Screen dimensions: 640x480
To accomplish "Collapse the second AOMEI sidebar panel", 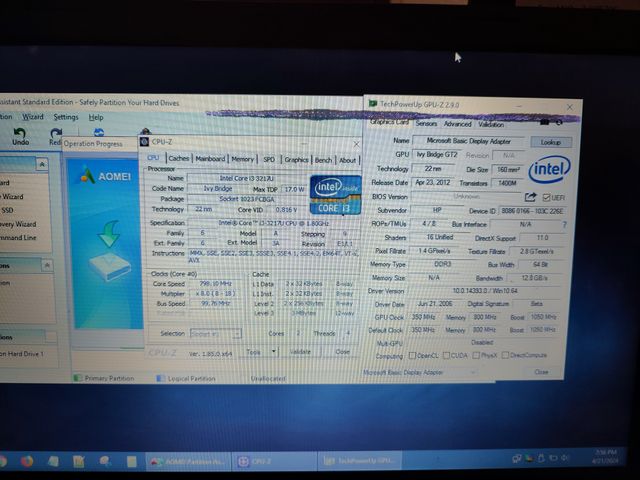I will point(47,266).
